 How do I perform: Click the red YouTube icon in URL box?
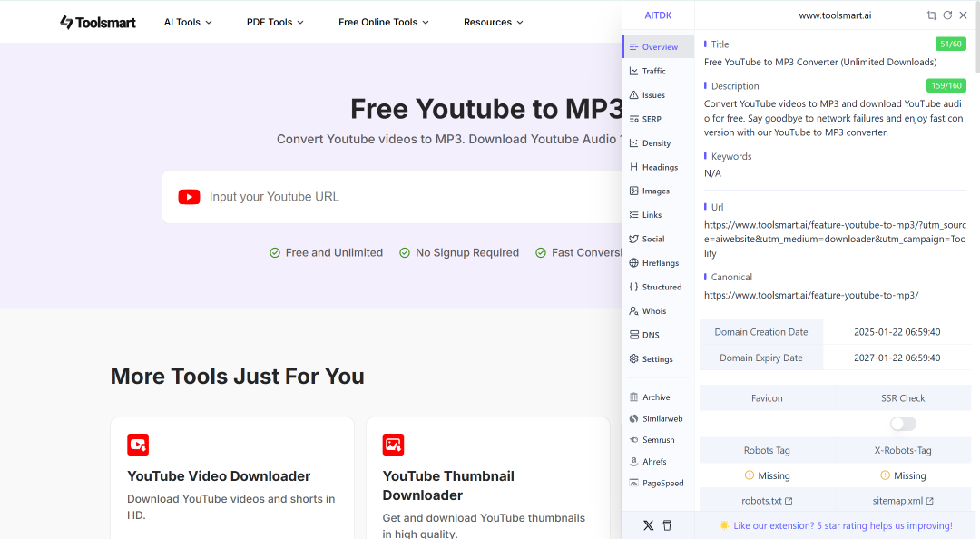pyautogui.click(x=189, y=197)
